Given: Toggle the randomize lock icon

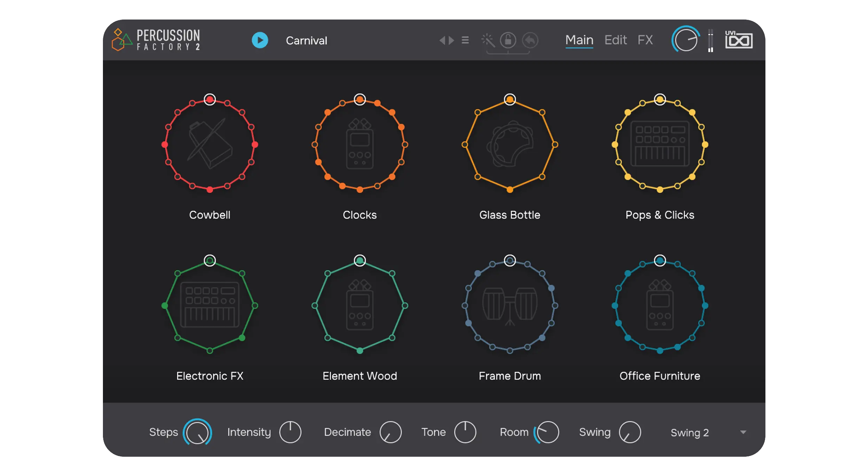Looking at the screenshot, I should [x=508, y=40].
